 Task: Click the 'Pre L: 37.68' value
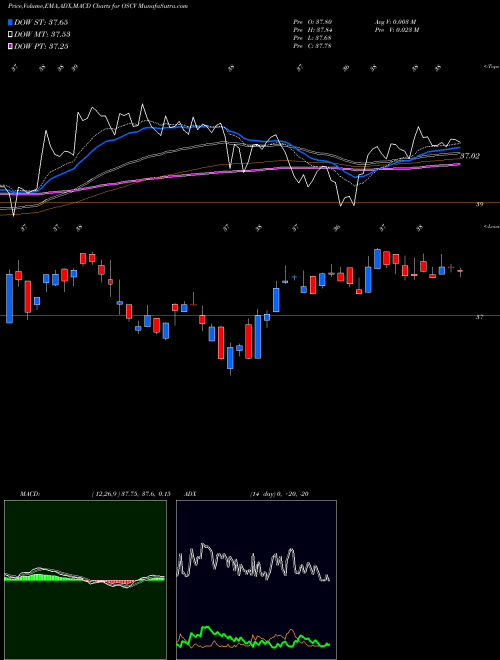(x=313, y=38)
